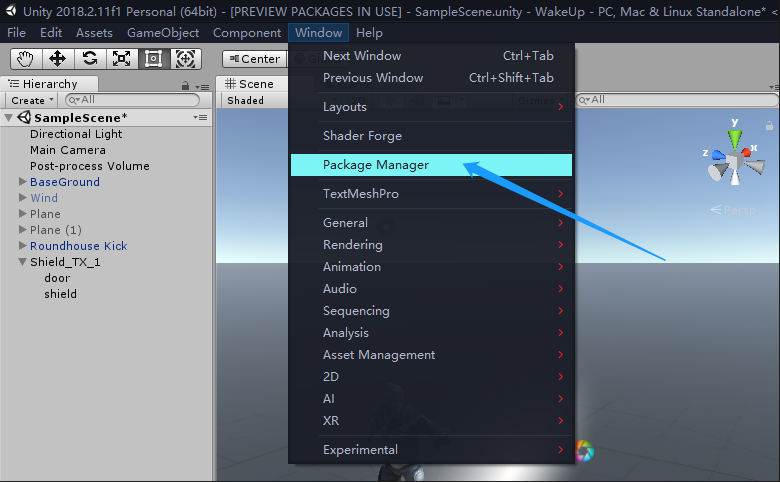Viewport: 780px width, 482px height.
Task: Open the 2D submenu
Action: coord(431,376)
